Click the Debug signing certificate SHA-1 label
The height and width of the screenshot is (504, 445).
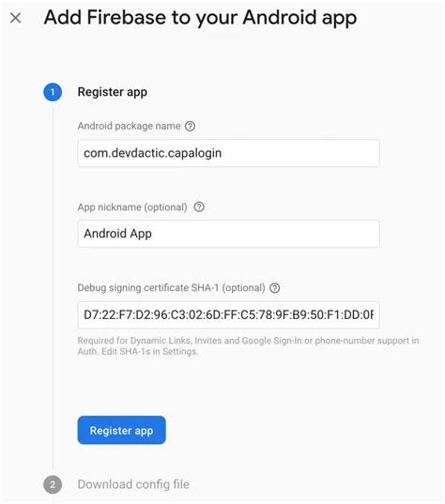click(x=172, y=288)
